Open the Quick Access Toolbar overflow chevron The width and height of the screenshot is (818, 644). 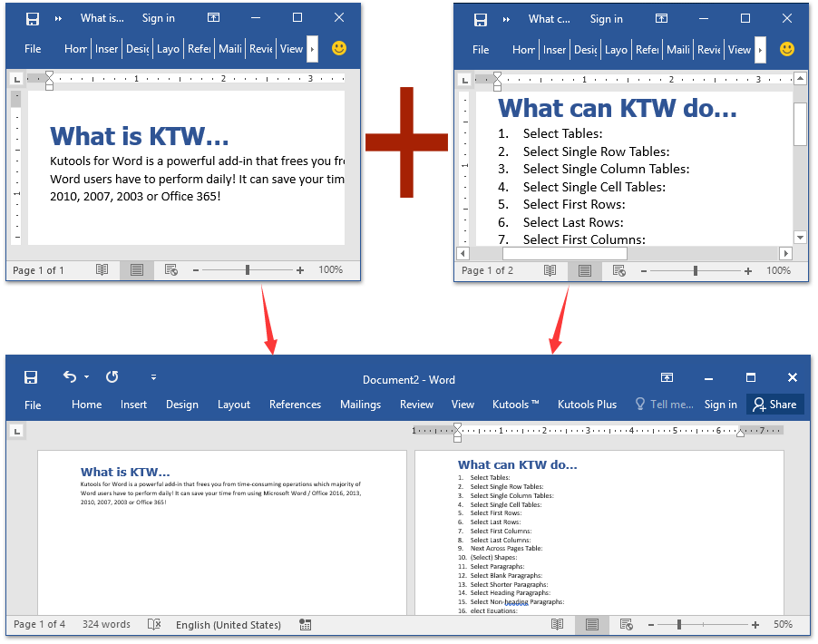coord(152,376)
